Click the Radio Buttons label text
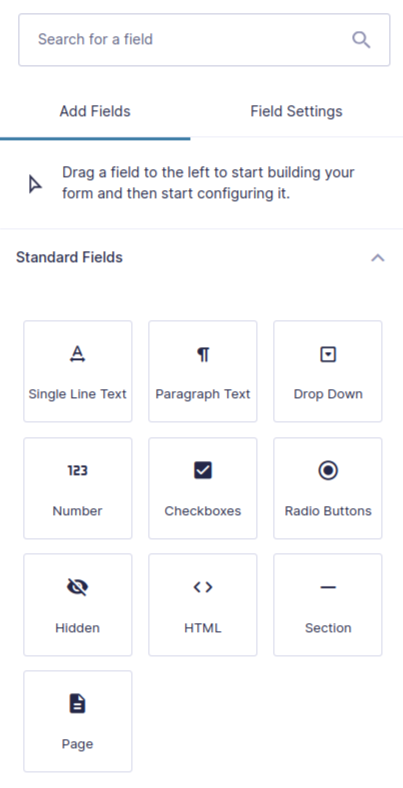 click(x=328, y=511)
